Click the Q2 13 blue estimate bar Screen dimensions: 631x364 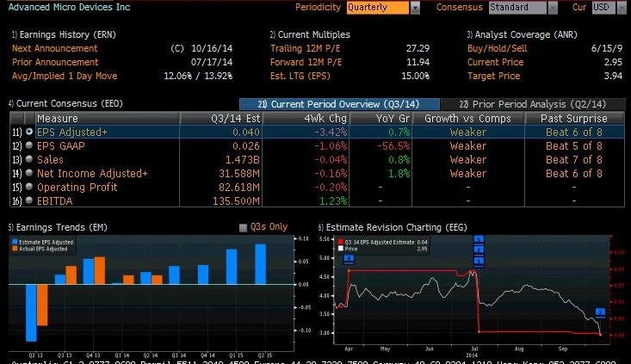coord(31,313)
